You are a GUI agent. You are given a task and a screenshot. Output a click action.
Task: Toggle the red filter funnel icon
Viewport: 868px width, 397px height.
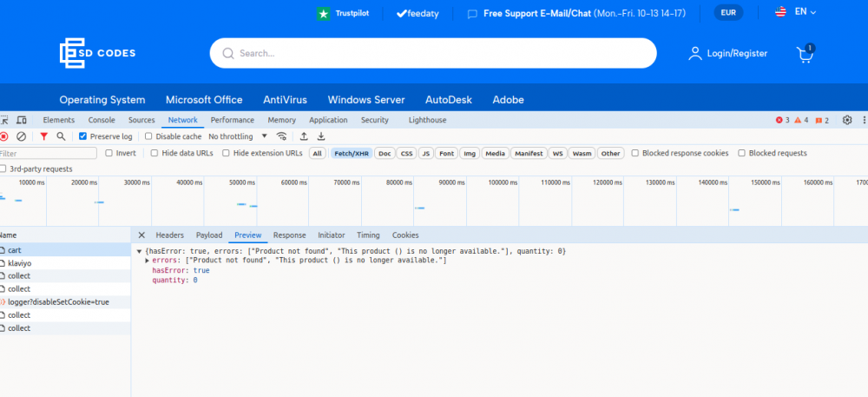coord(43,136)
